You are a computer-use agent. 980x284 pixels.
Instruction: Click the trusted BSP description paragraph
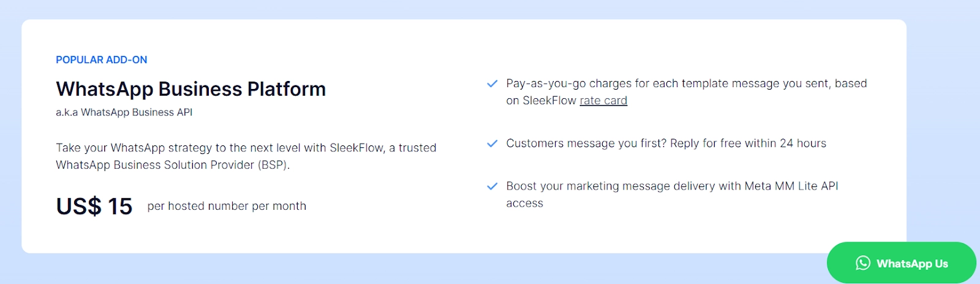point(246,156)
